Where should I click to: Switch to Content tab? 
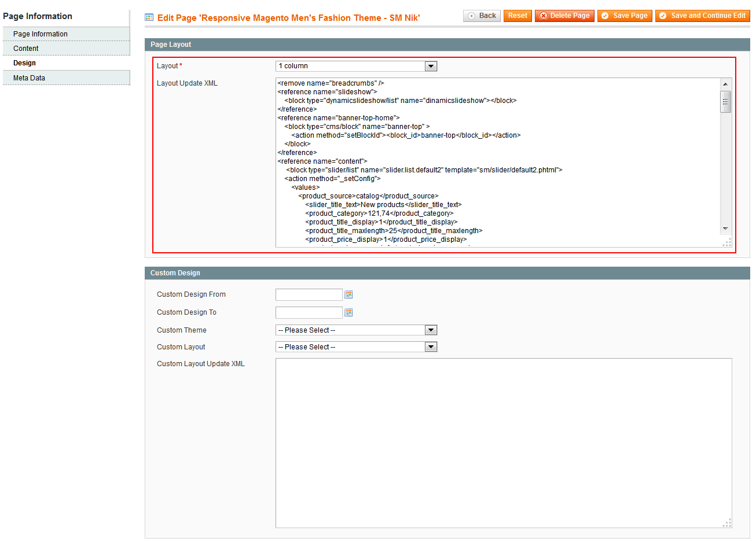tap(67, 49)
